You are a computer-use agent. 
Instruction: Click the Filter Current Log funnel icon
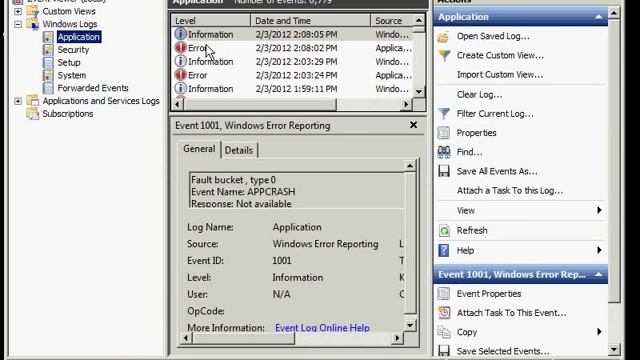point(444,113)
